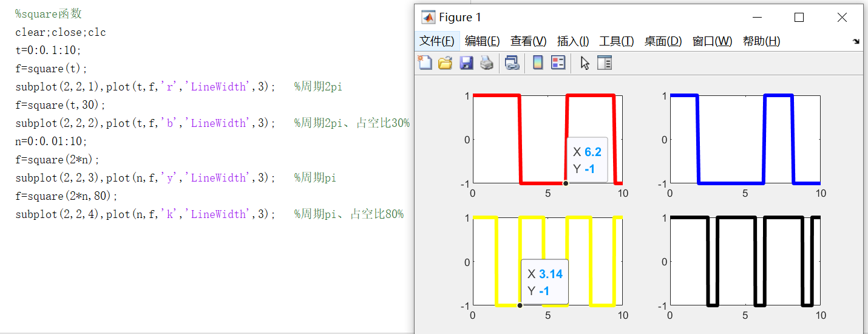Screen dimensions: 868x334
Task: Click the code line f=square(t,30);
Action: pyautogui.click(x=61, y=105)
